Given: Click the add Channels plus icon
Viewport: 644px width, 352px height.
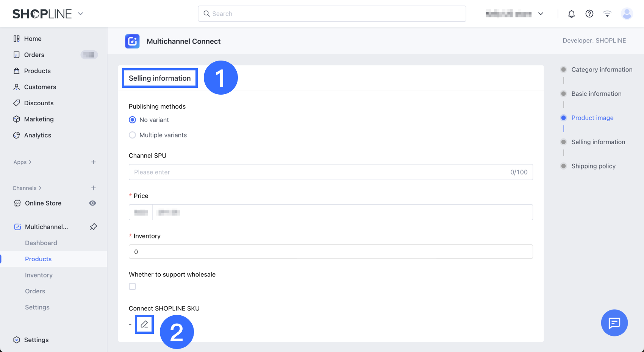Looking at the screenshot, I should (93, 188).
